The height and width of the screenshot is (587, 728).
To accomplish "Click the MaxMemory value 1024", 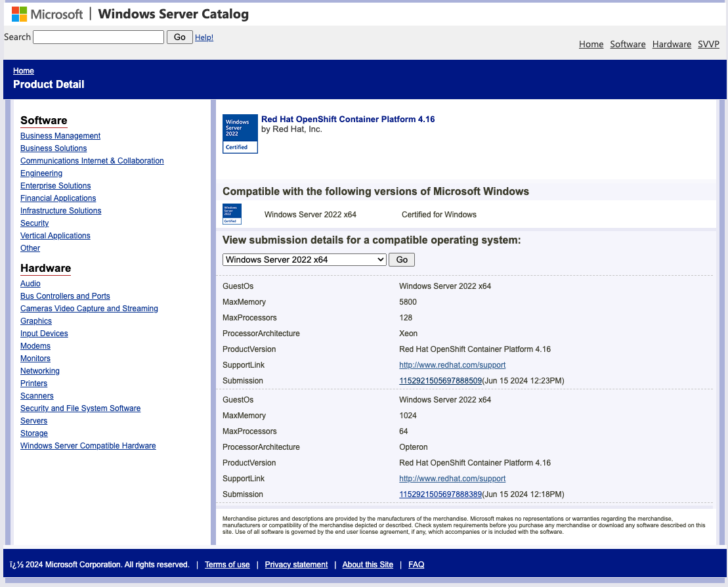I will point(408,416).
